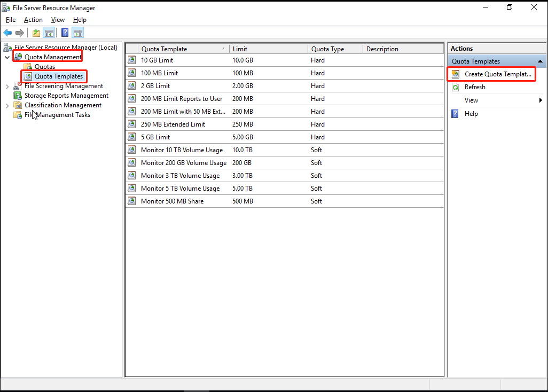The image size is (548, 392).
Task: Click the File Management Tasks folder icon
Action: pos(18,115)
